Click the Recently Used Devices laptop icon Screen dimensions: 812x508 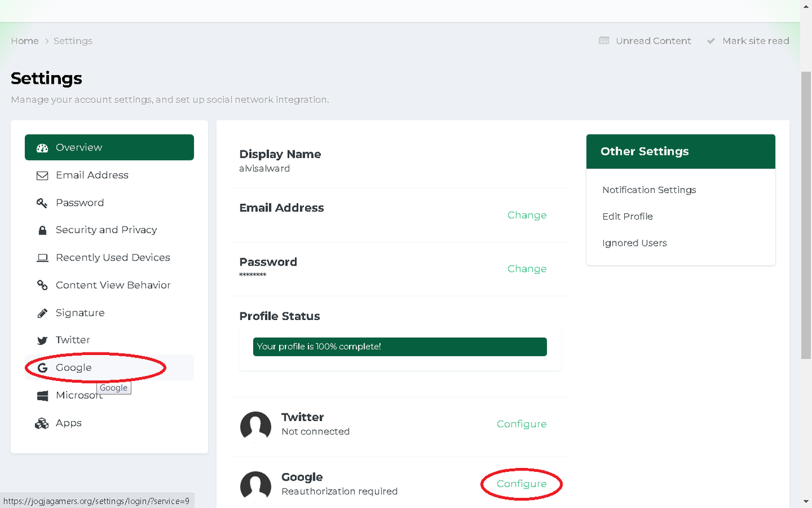(x=43, y=258)
